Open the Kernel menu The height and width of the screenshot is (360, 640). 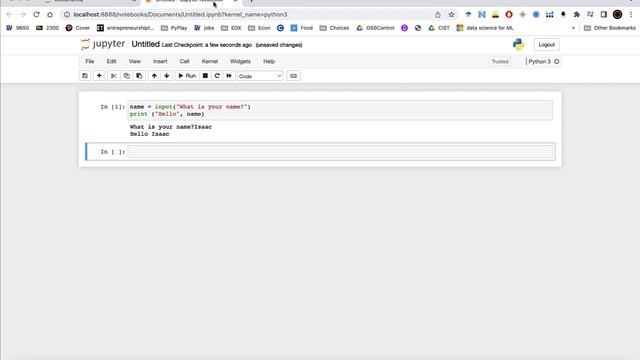click(x=210, y=61)
